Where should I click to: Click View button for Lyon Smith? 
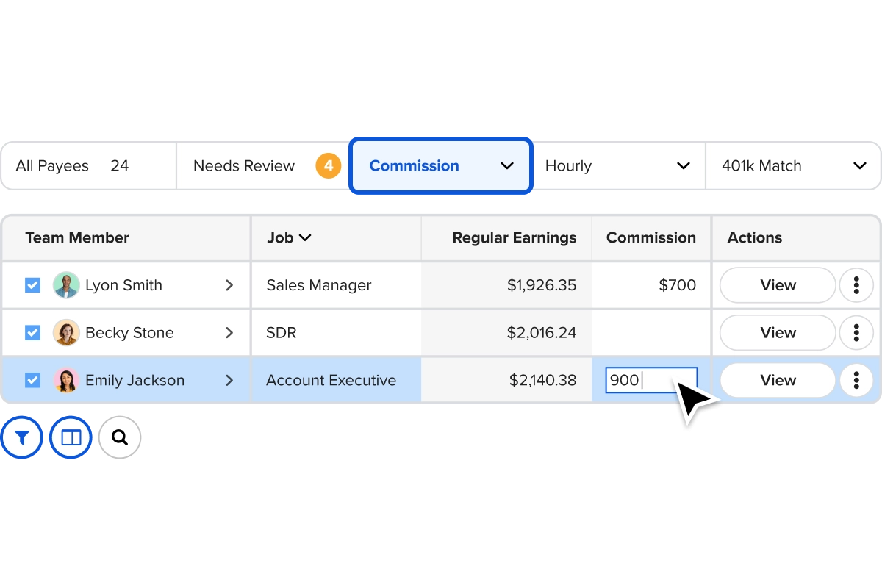[778, 285]
